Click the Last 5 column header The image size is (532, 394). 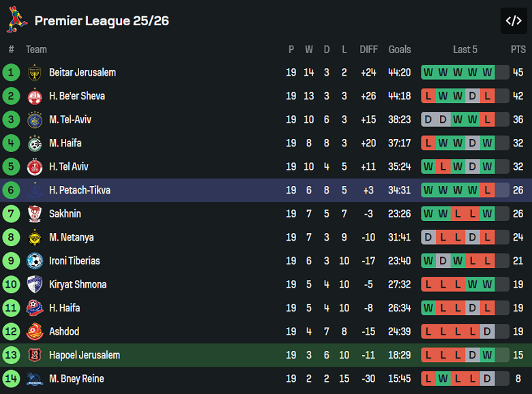(x=465, y=49)
